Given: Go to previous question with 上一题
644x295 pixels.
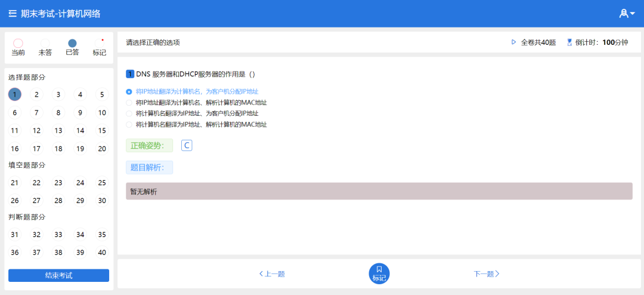Looking at the screenshot, I should [272, 274].
